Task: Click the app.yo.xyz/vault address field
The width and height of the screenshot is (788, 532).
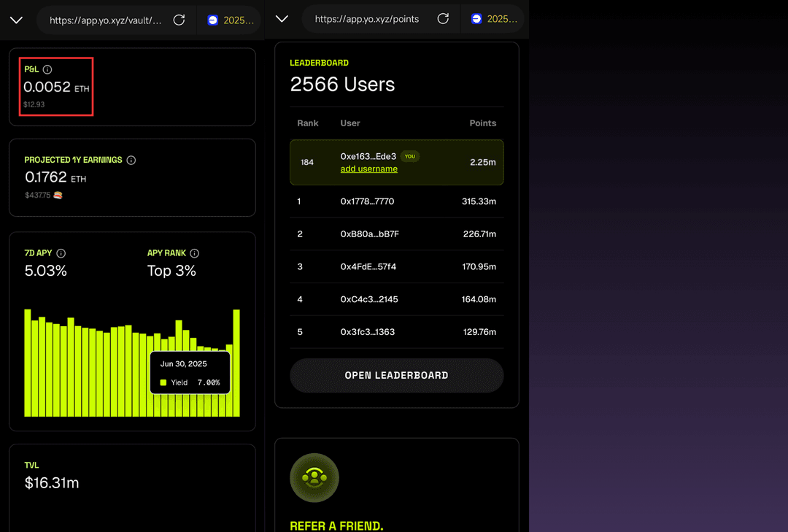Action: [x=106, y=20]
